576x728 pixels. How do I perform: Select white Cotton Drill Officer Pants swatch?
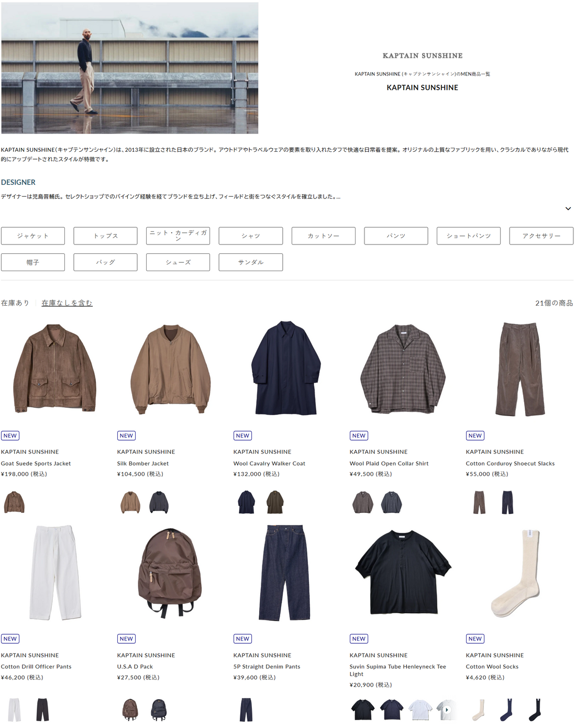(14, 710)
